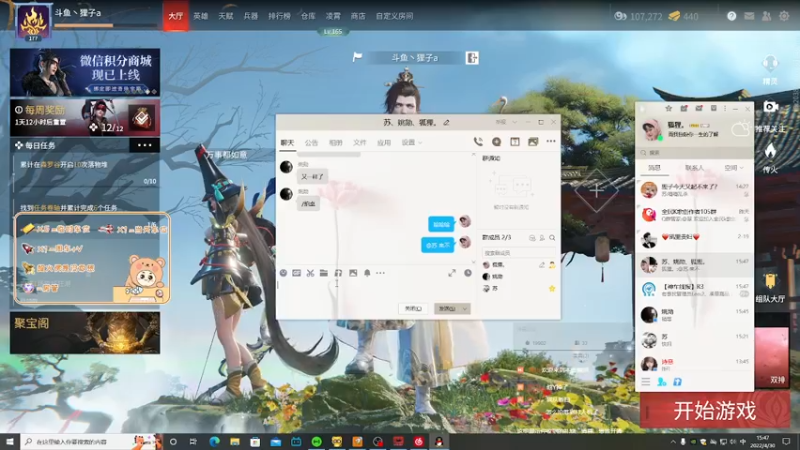
Task: Open more chat toolbar options ellipsis
Action: tap(381, 273)
